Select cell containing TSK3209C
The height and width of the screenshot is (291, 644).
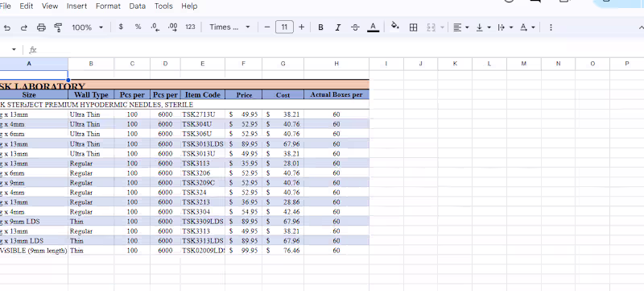pos(203,182)
